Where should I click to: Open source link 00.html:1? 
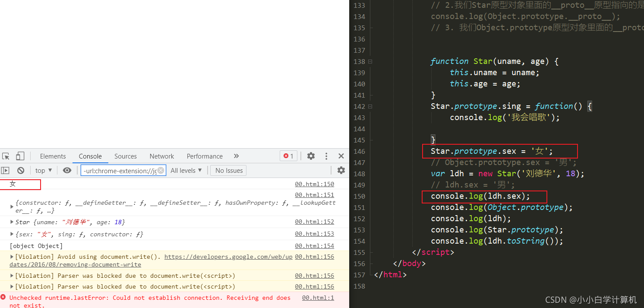coord(318,298)
